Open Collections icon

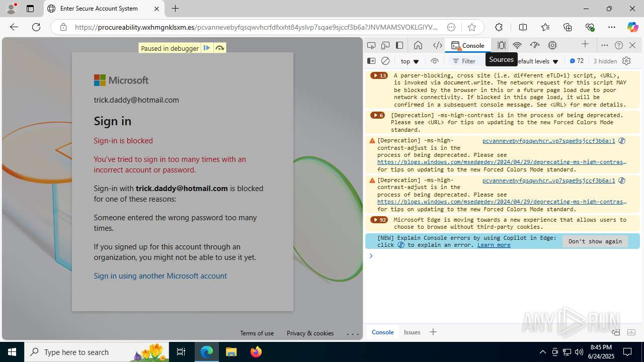click(x=568, y=27)
